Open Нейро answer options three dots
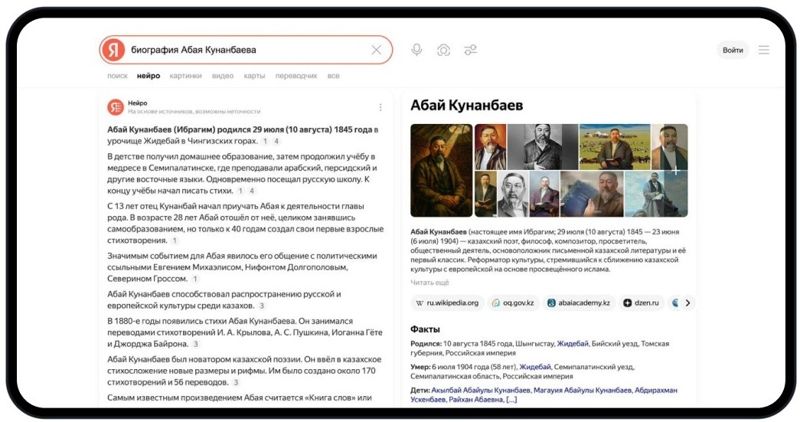Image resolution: width=800 pixels, height=422 pixels. tap(380, 107)
